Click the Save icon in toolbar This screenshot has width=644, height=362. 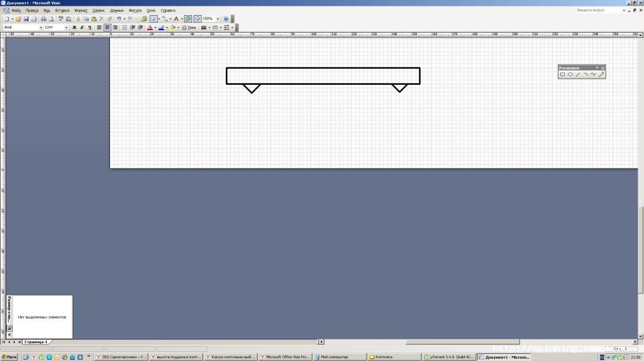[x=26, y=19]
